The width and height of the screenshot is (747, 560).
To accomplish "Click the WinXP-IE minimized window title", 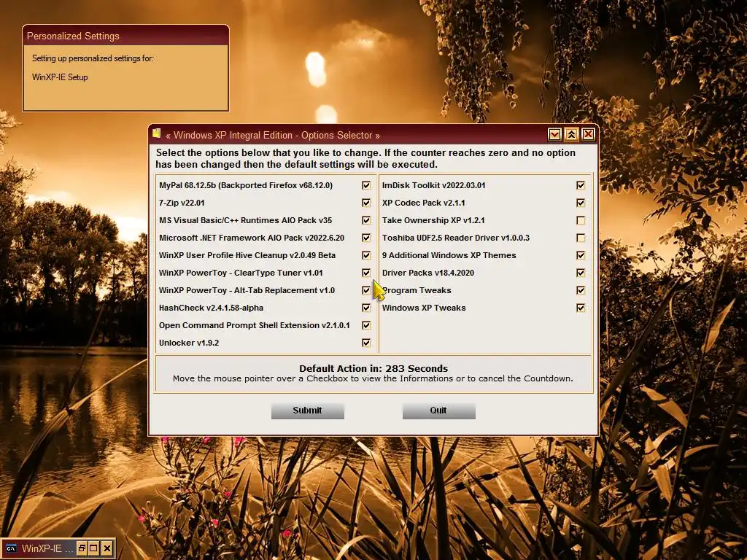I will coord(47,548).
